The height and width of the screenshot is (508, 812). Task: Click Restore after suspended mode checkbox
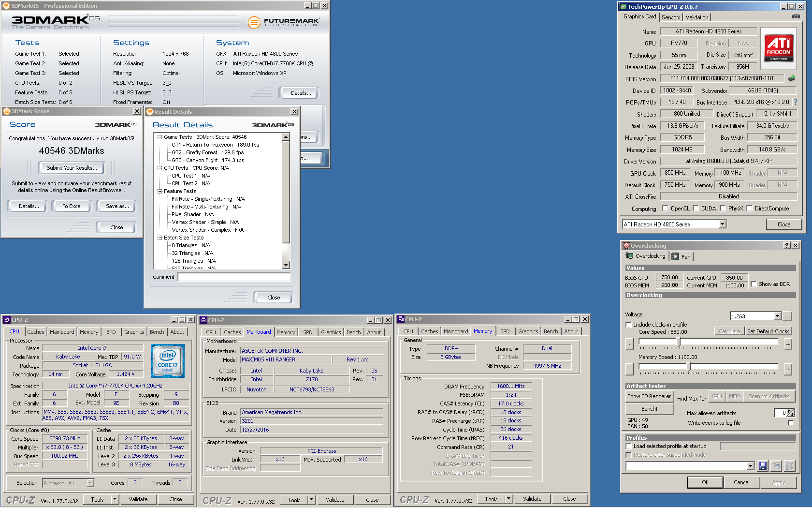628,455
